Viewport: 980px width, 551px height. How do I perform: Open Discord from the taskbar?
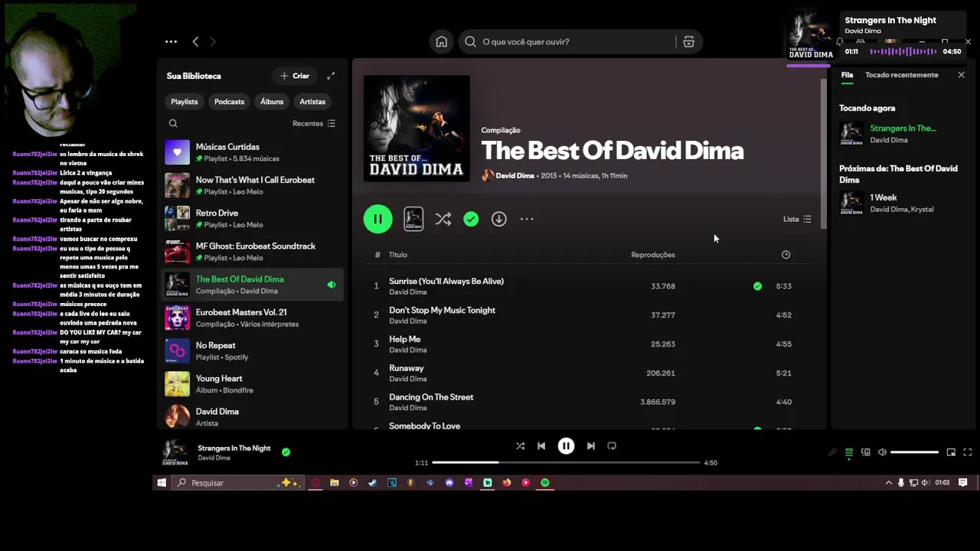point(449,483)
